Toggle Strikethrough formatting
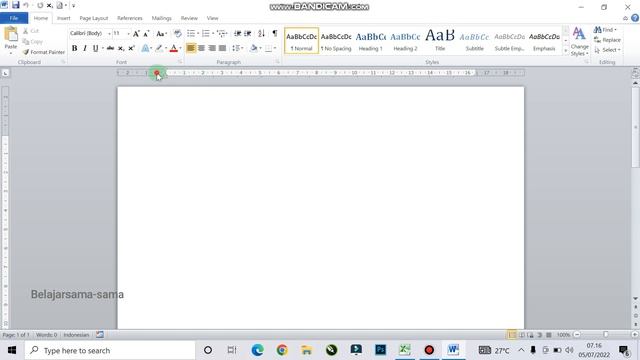The height and width of the screenshot is (360, 640). [x=110, y=48]
